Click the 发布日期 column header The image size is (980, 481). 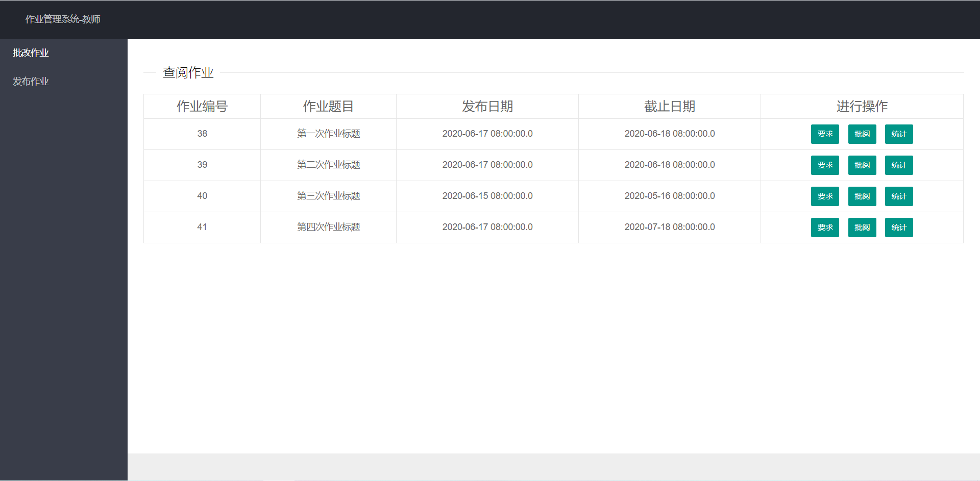pos(487,107)
